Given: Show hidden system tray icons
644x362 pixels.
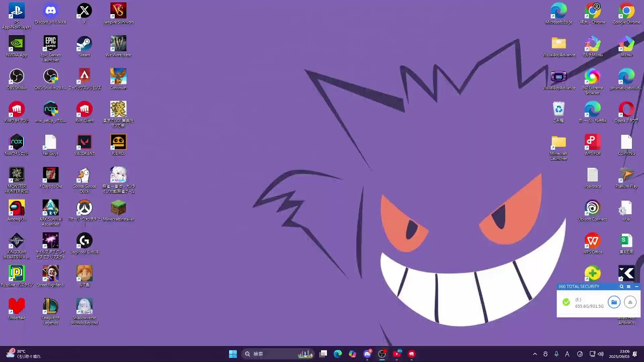Looking at the screenshot, I should click(x=535, y=354).
